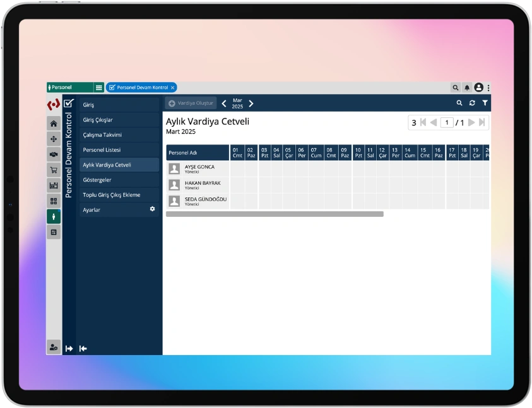The image size is (532, 408).
Task: Go to the previous month with the left chevron
Action: [x=224, y=103]
